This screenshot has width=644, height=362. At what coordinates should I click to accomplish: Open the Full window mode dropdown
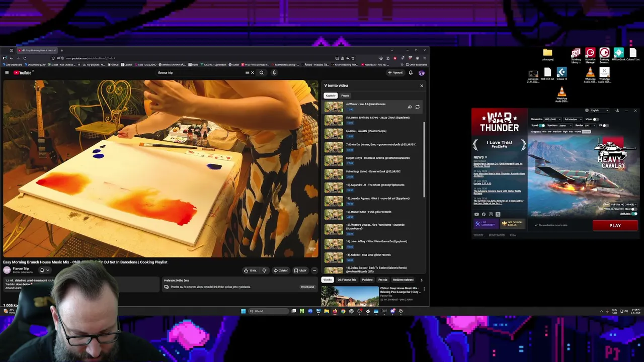[x=573, y=120]
